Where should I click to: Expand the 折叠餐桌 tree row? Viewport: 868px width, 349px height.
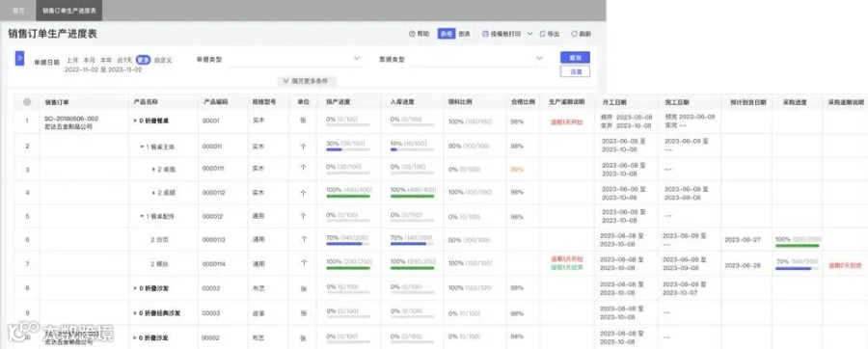point(135,120)
